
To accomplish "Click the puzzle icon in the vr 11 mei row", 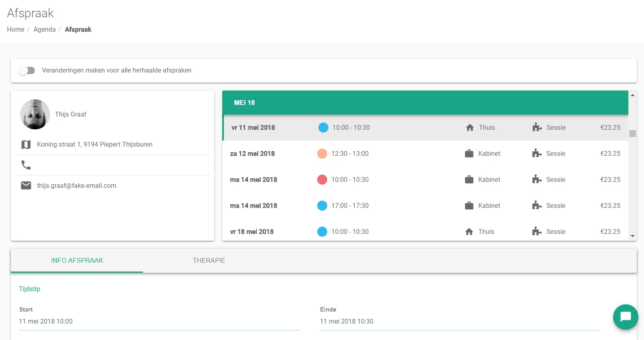I will tap(537, 128).
